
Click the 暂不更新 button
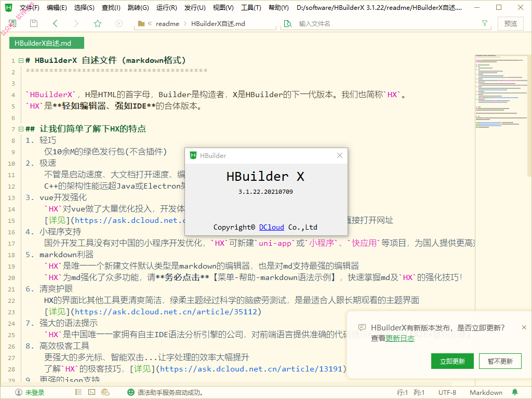click(500, 361)
